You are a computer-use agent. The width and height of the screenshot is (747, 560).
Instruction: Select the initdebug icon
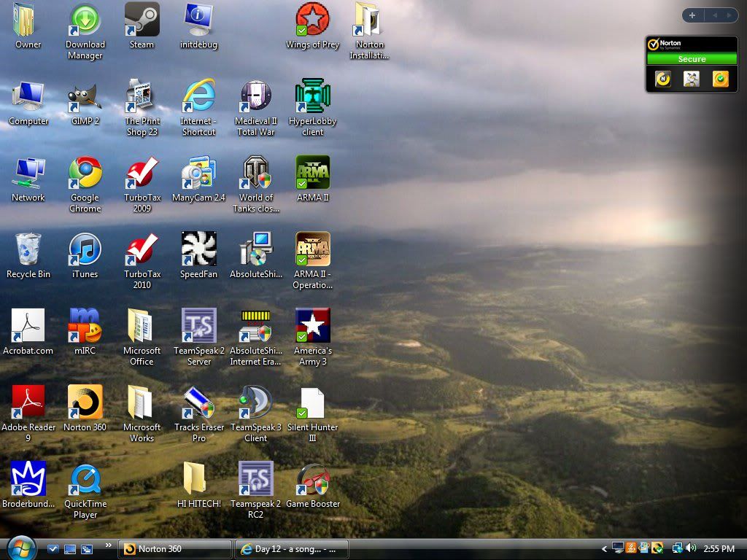pos(198,20)
